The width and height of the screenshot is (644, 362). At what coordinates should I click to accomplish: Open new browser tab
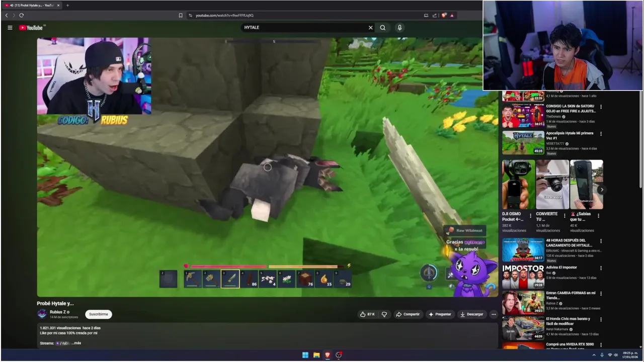pyautogui.click(x=67, y=5)
